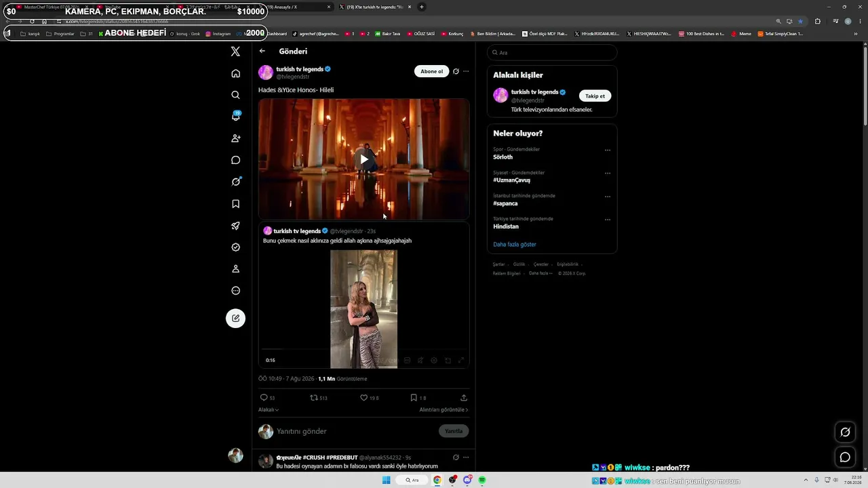This screenshot has width=868, height=488.
Task: Open account switcher avatar in the sidebar
Action: point(235,455)
